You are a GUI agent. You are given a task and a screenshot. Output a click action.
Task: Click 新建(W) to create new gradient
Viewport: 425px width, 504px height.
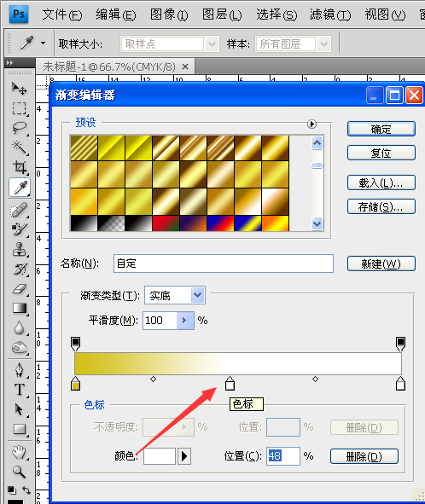(381, 264)
